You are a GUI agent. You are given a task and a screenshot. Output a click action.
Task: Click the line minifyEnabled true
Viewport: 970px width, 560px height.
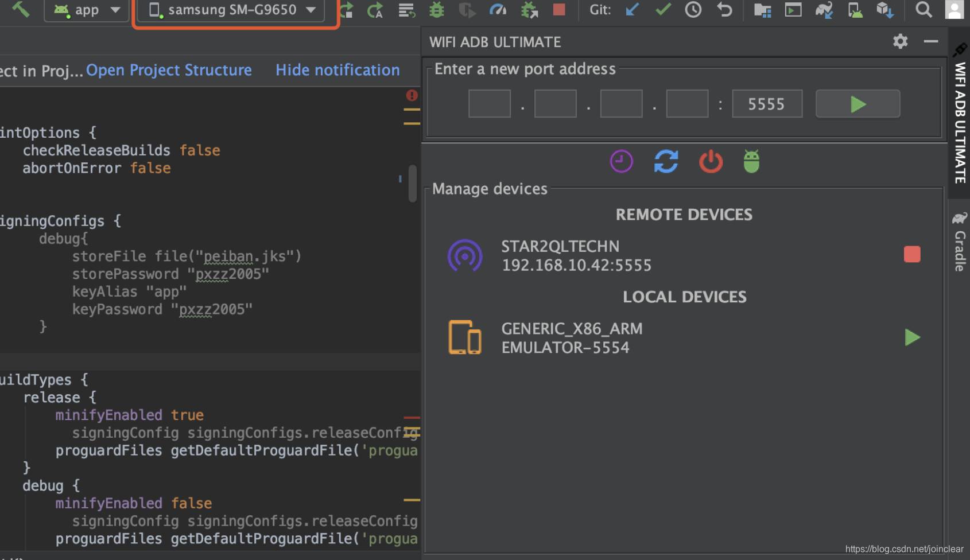click(x=130, y=415)
